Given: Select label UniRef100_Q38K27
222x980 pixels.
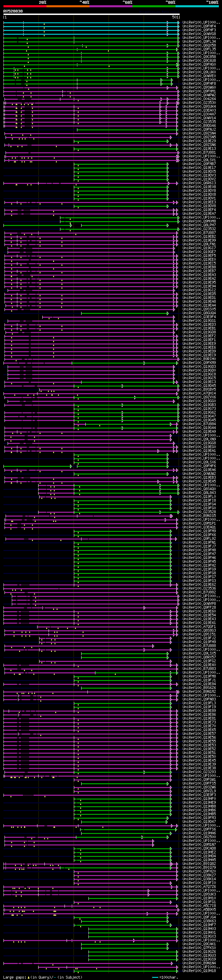Looking at the screenshot, I should click(x=199, y=875).
